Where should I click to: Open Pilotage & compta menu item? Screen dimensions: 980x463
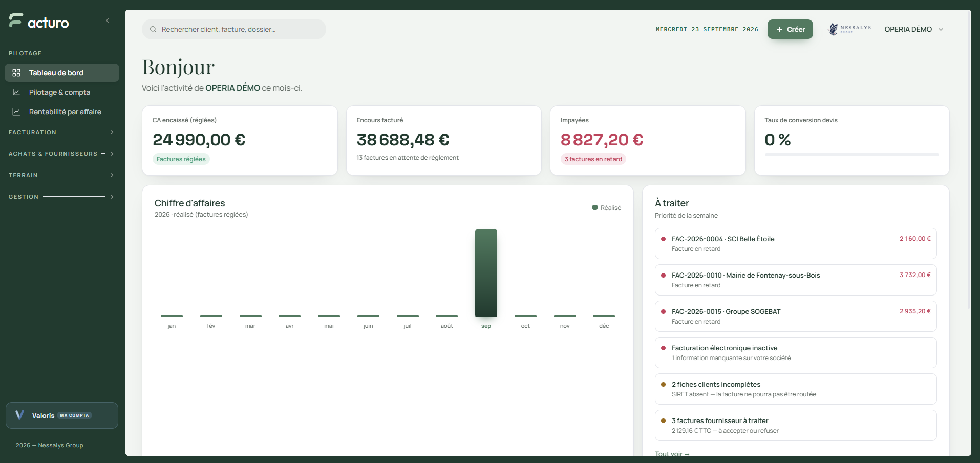coord(62,92)
